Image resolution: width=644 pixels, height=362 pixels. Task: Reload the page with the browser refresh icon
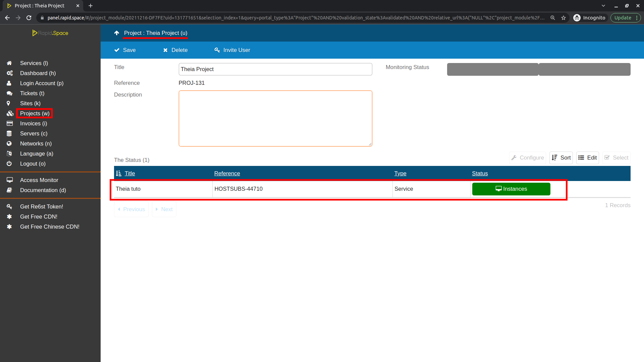pos(29,18)
